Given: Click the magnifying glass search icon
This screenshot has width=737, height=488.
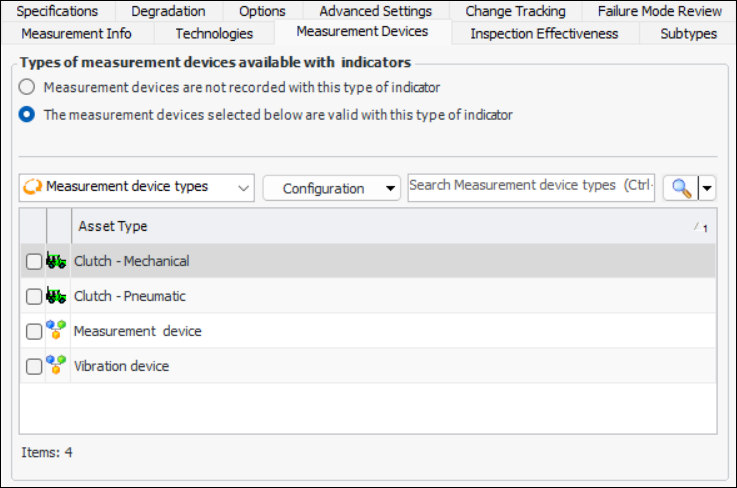Looking at the screenshot, I should point(681,188).
